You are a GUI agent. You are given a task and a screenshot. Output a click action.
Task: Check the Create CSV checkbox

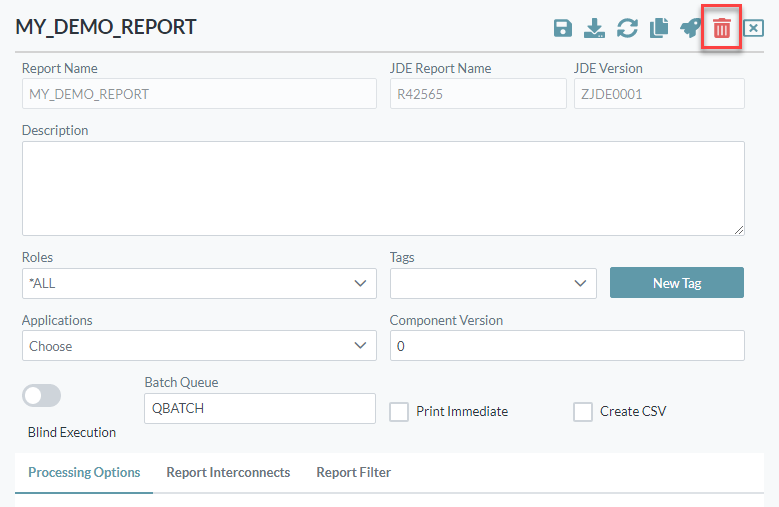[583, 412]
